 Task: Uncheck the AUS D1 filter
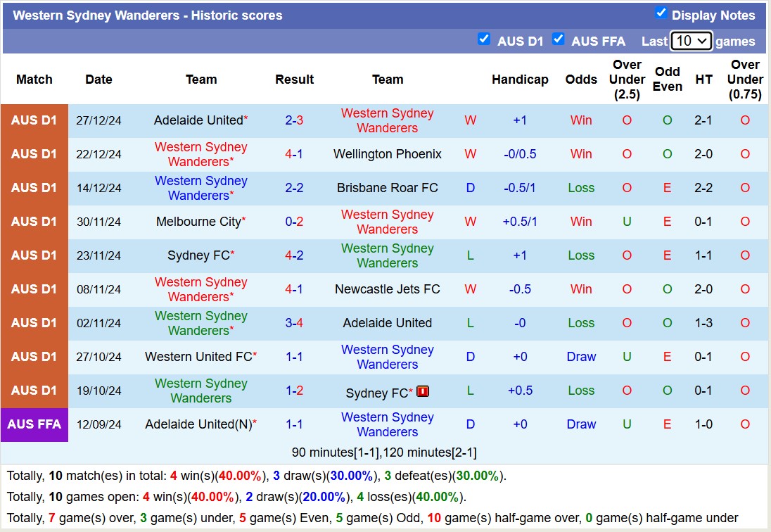tap(484, 39)
